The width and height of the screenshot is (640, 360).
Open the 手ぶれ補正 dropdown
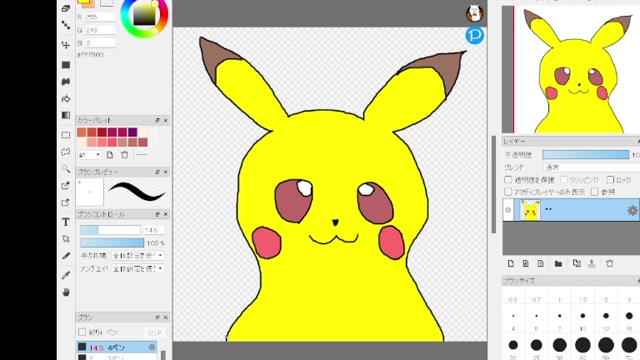[x=138, y=256]
